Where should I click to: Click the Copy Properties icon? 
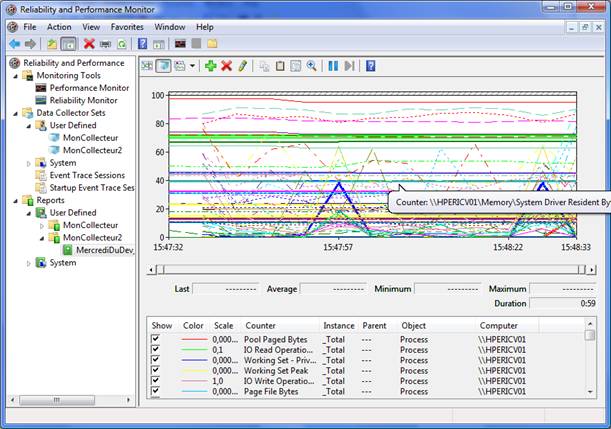coord(264,66)
